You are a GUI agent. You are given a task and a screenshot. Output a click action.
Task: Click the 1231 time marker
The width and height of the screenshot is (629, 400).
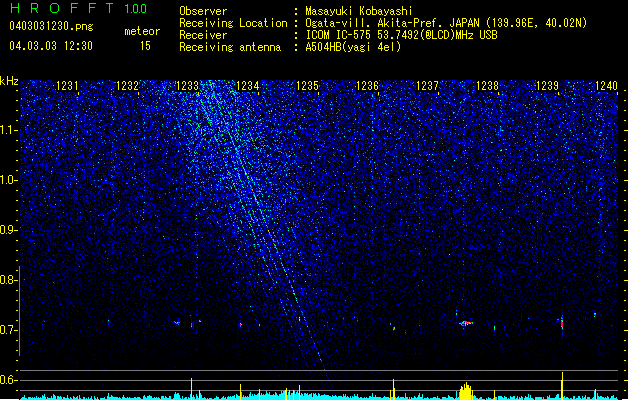pyautogui.click(x=67, y=86)
